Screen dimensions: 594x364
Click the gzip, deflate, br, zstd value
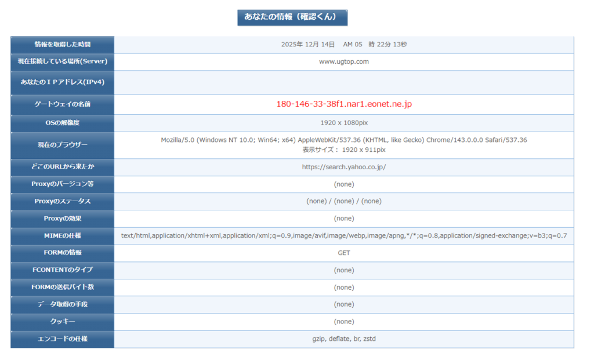pyautogui.click(x=344, y=339)
